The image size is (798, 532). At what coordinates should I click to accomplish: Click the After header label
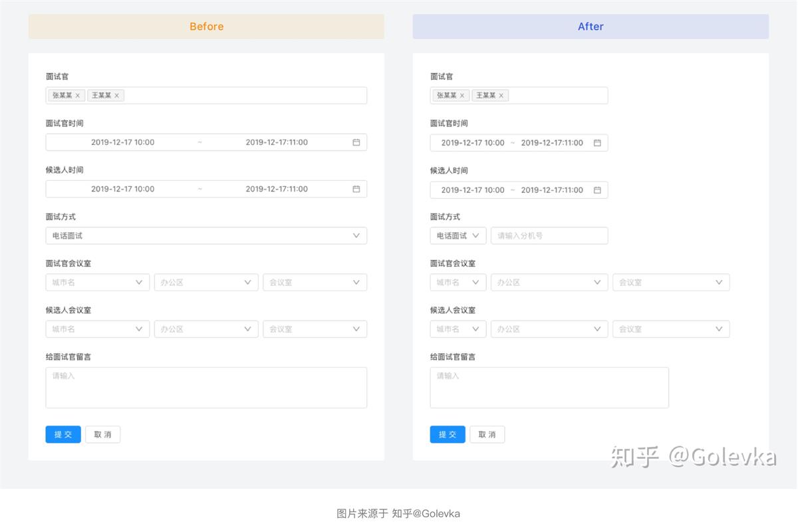tap(591, 27)
